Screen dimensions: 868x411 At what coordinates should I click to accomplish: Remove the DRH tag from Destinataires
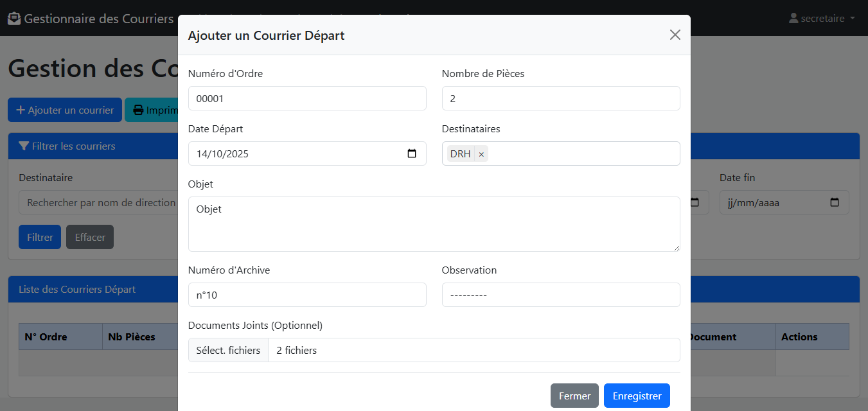[481, 154]
